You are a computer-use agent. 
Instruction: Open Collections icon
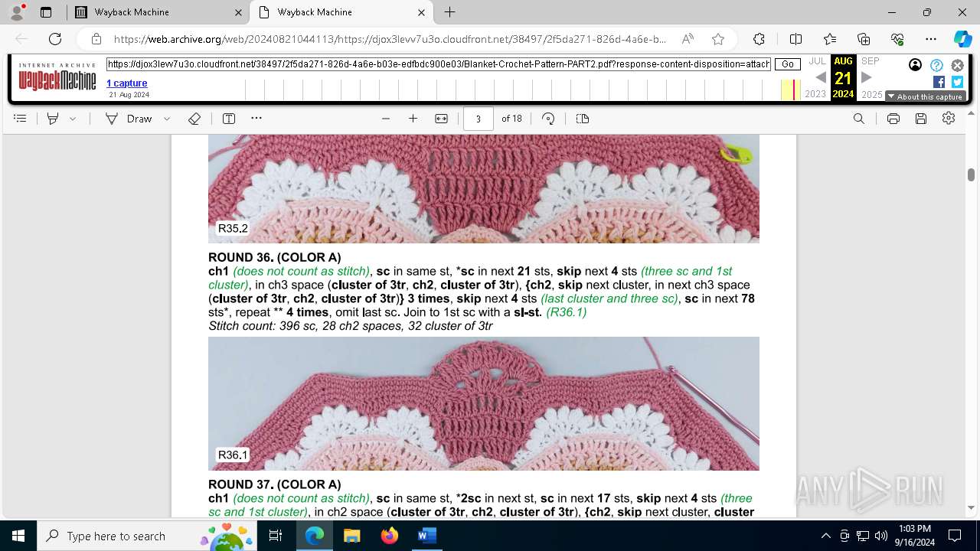pos(864,39)
